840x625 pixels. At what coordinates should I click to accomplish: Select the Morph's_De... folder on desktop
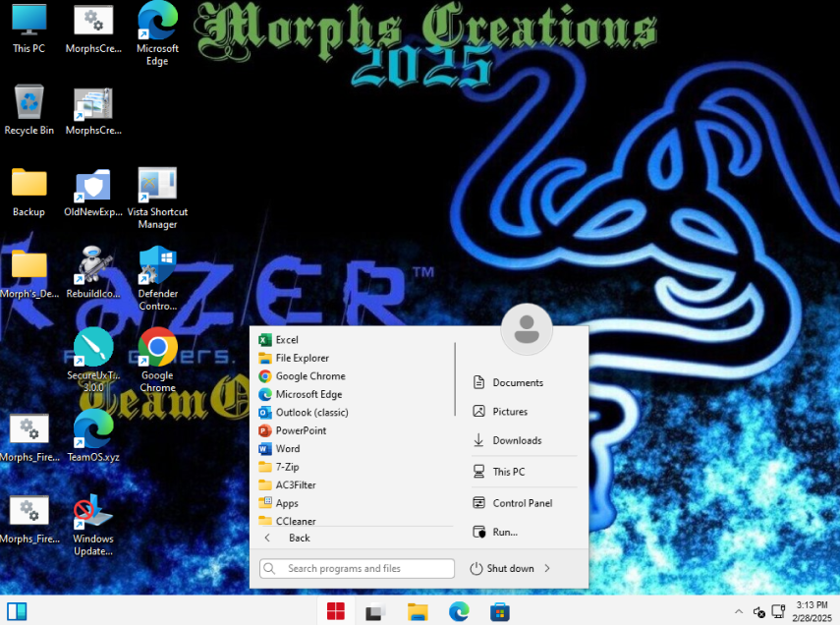(28, 274)
